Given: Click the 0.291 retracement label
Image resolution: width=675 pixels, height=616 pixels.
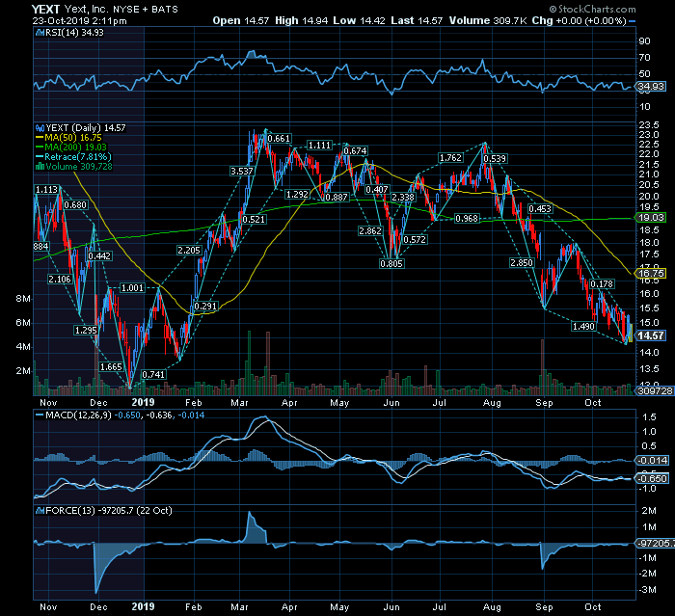Looking at the screenshot, I should pyautogui.click(x=205, y=307).
